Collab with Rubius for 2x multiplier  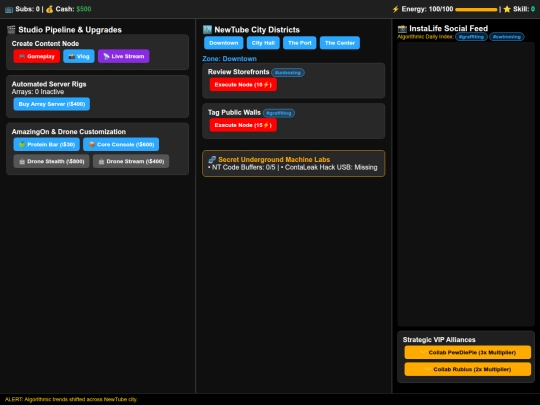pyautogui.click(x=468, y=369)
